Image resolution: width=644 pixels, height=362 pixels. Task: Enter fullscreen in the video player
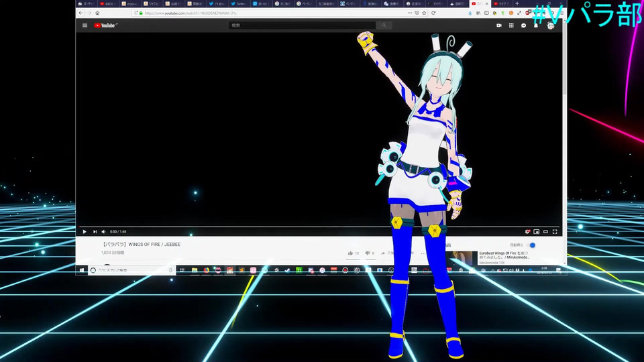pyautogui.click(x=555, y=232)
